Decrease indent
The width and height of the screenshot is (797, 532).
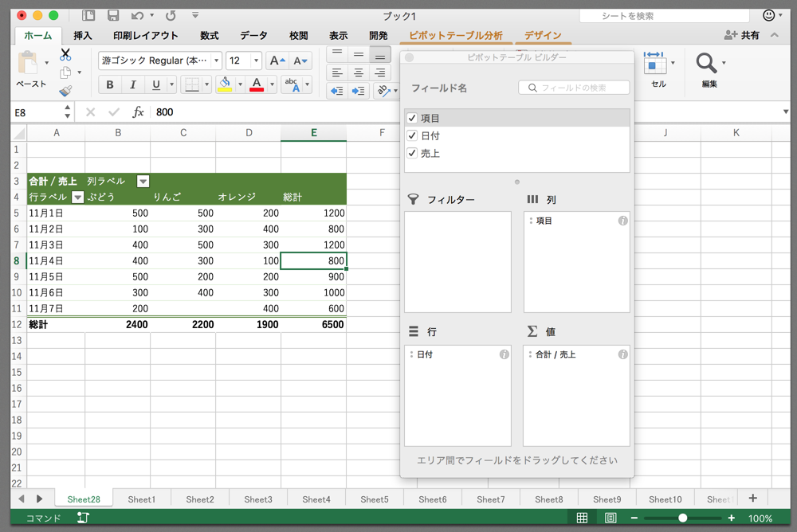[337, 91]
